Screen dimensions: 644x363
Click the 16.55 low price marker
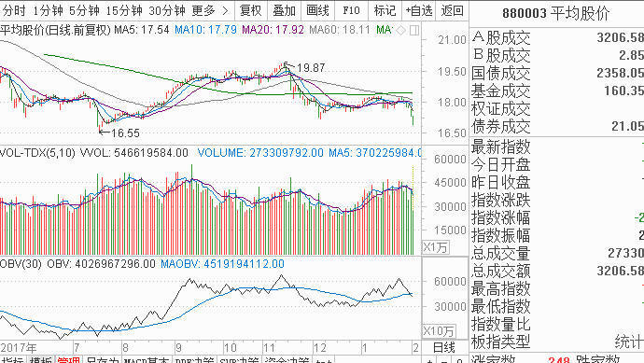[125, 133]
